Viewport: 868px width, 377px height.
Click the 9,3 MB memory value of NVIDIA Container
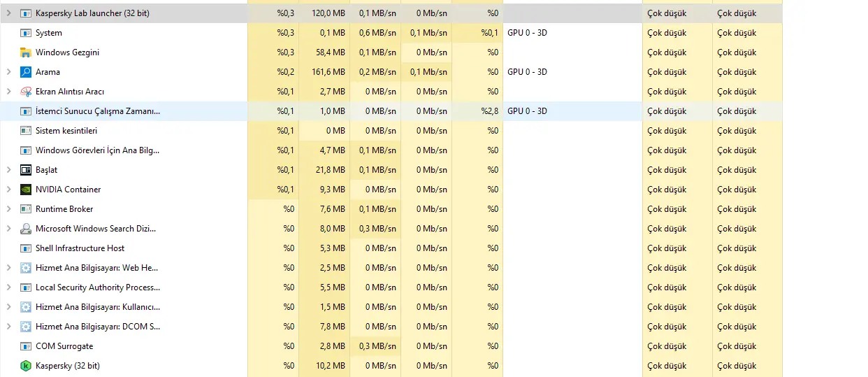333,190
